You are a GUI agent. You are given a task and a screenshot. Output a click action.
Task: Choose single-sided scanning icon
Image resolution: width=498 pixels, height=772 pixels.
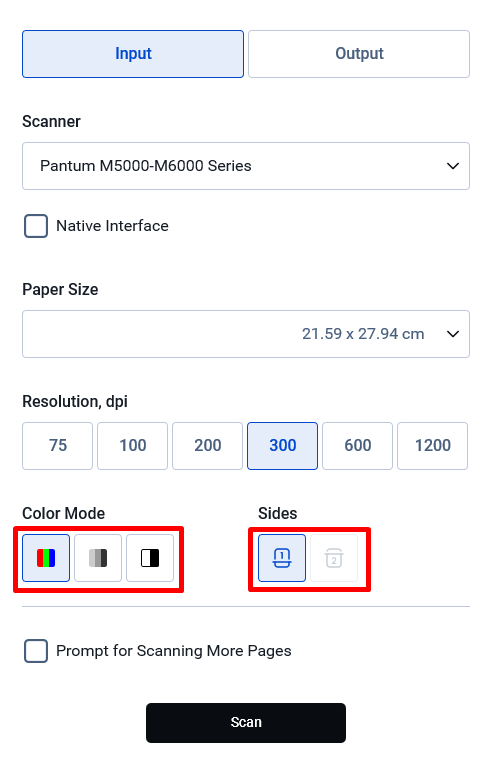pyautogui.click(x=282, y=558)
